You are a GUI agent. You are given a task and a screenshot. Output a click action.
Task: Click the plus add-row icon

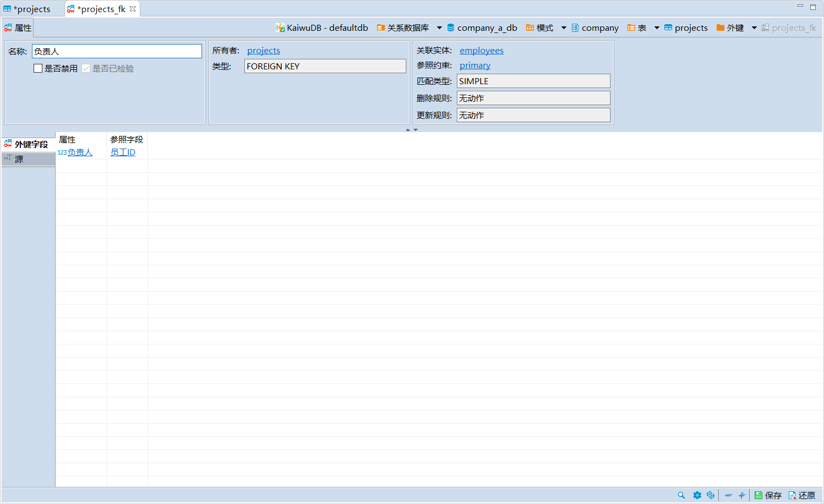[x=742, y=495]
